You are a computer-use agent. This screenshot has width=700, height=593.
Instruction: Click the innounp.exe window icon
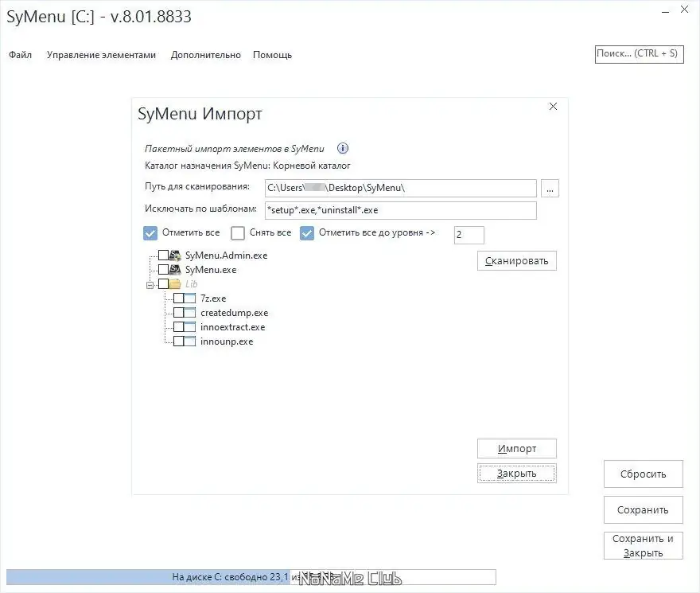pos(190,341)
